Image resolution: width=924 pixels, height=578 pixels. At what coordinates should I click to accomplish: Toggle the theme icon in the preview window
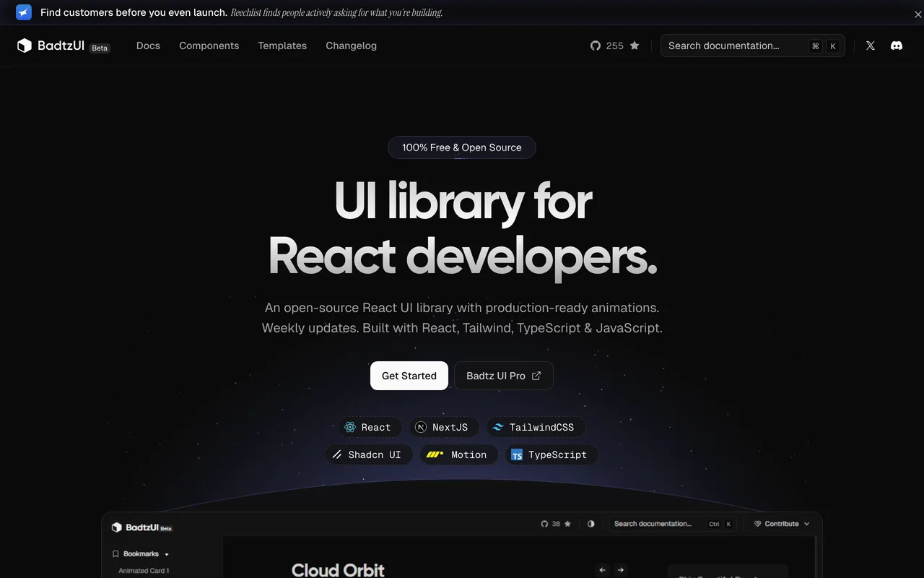pyautogui.click(x=591, y=524)
